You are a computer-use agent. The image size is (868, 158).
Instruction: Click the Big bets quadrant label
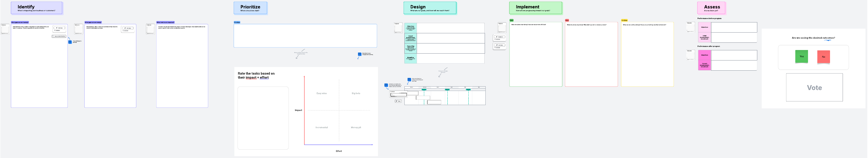pyautogui.click(x=356, y=93)
